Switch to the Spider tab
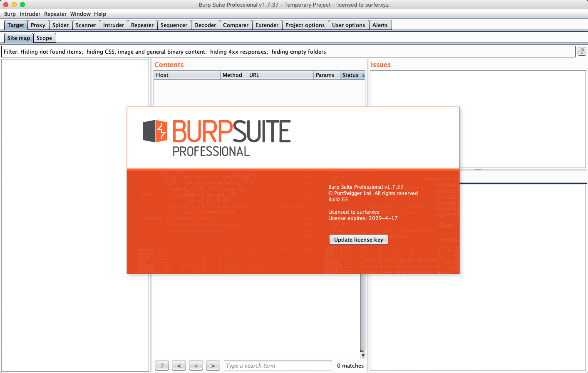 [60, 25]
